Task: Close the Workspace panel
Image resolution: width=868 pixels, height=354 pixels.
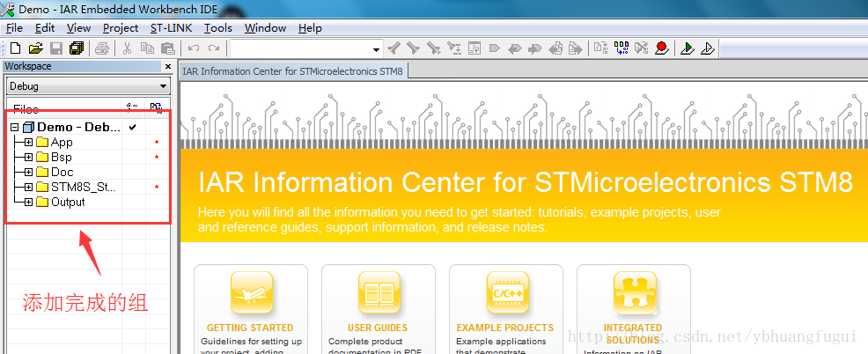Action: pyautogui.click(x=168, y=66)
